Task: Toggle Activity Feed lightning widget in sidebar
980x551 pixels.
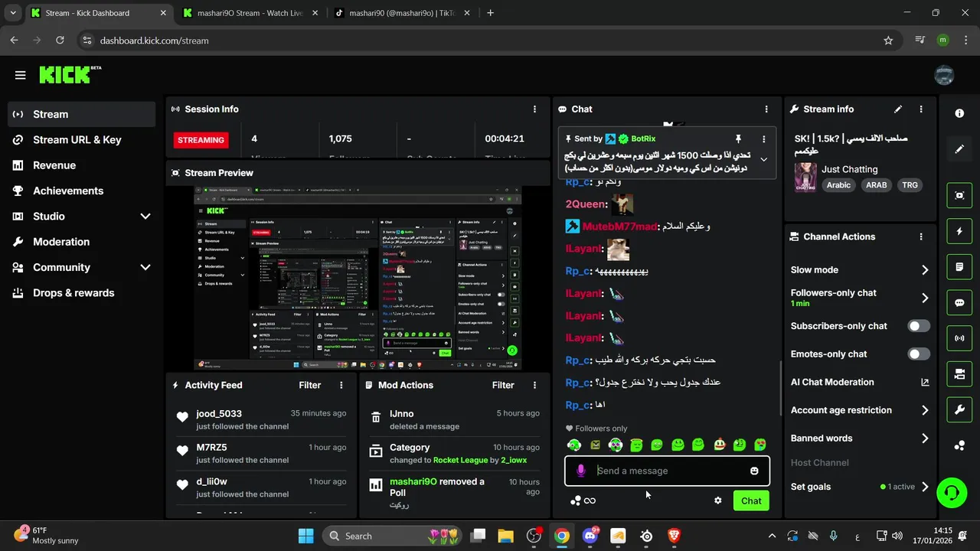Action: [959, 231]
